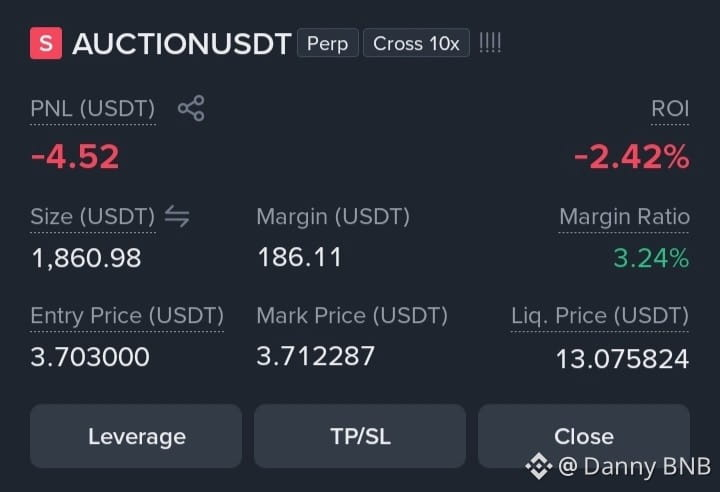Click the -4.52 PNL value

click(75, 157)
